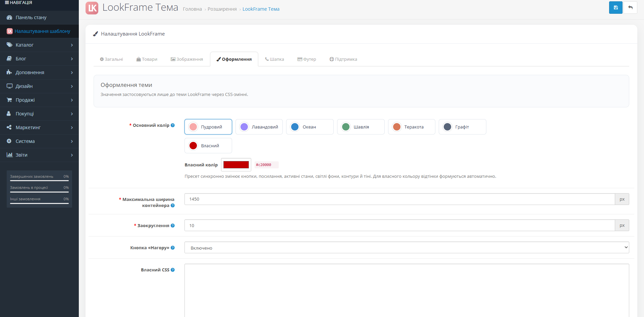Click the LK icon beside Налаштування шаблону
This screenshot has width=644, height=317.
click(x=10, y=31)
